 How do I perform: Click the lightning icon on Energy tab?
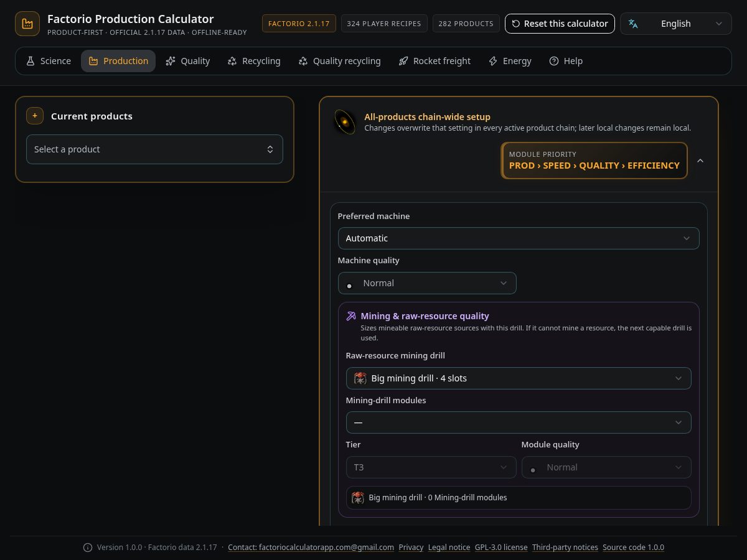493,61
